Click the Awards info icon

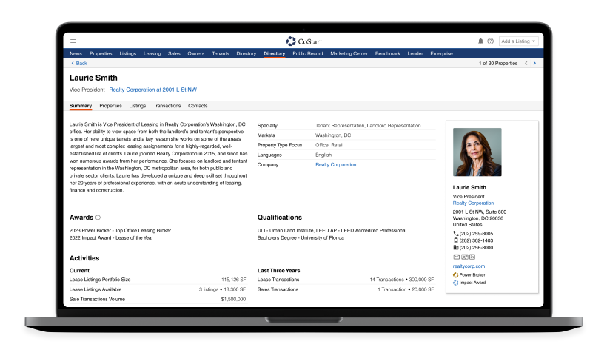[x=98, y=218]
